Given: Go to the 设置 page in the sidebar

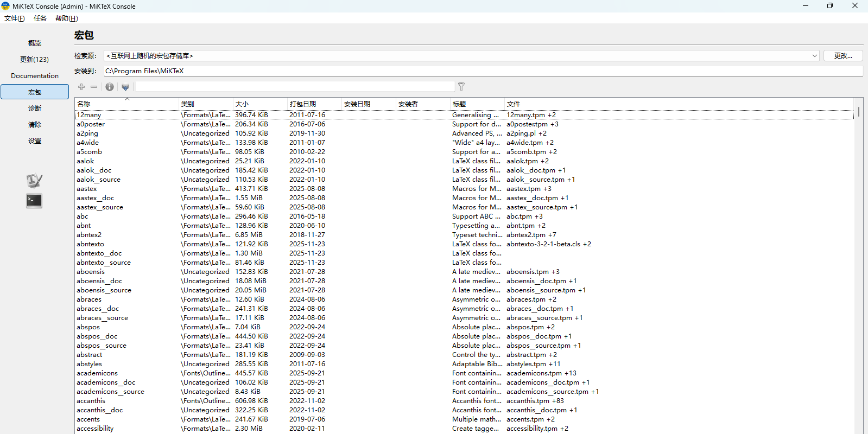Looking at the screenshot, I should [x=34, y=141].
